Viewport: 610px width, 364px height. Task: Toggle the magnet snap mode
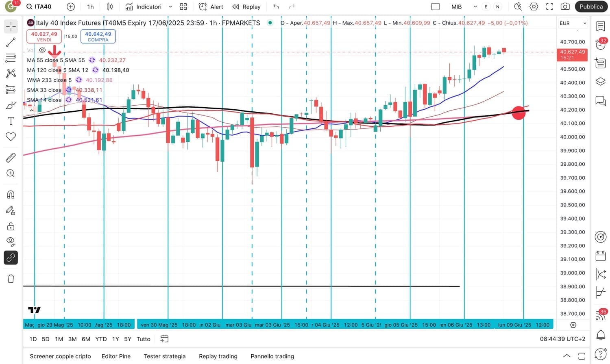(x=11, y=195)
